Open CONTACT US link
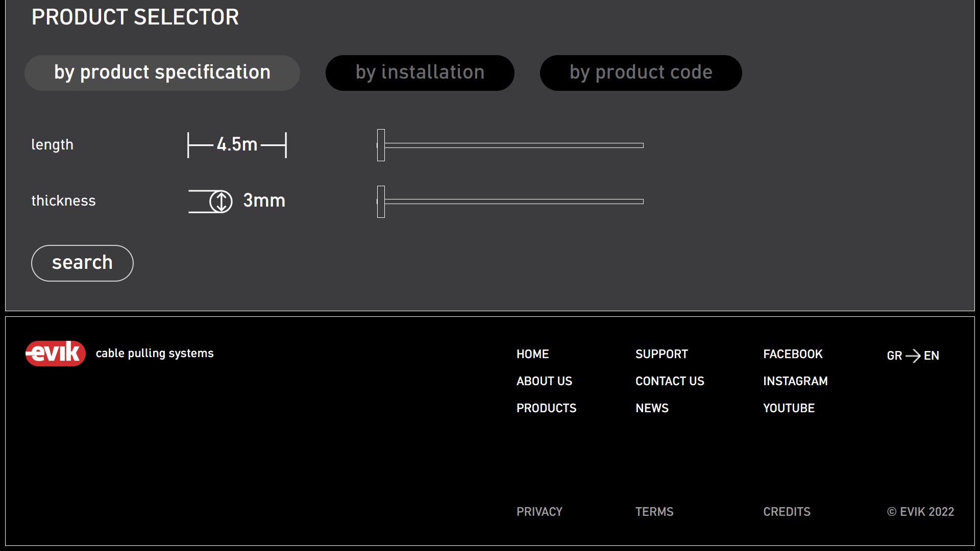The width and height of the screenshot is (980, 551). [670, 381]
